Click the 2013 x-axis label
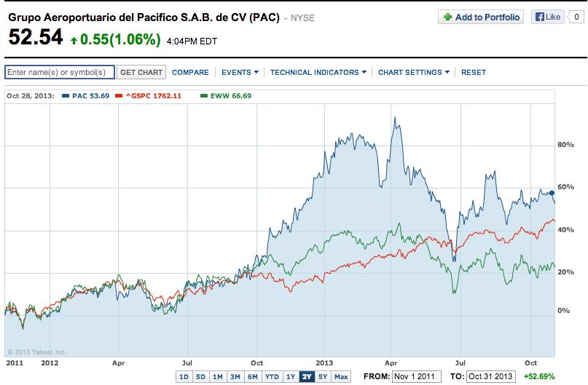Viewport: 588px width, 385px height. point(324,363)
